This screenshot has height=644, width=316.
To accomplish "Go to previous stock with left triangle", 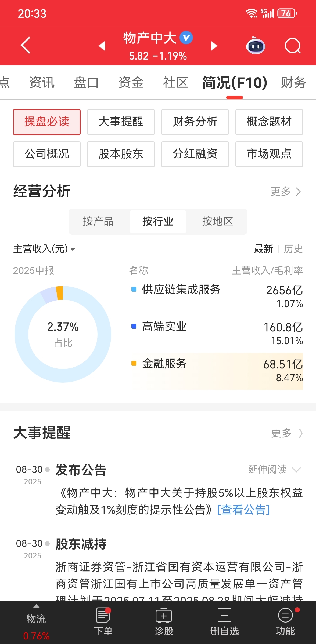I will (102, 46).
